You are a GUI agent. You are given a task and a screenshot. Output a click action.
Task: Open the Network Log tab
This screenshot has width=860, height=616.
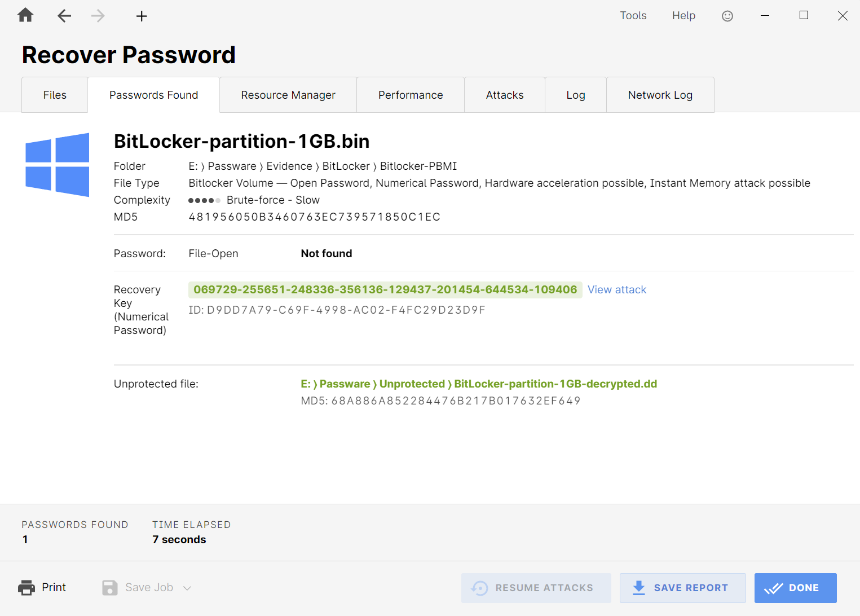[x=660, y=95]
